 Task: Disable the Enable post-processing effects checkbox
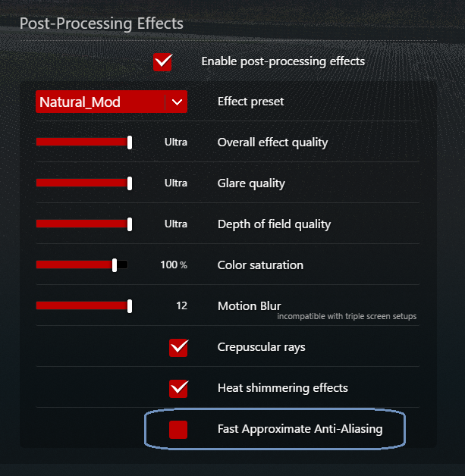pyautogui.click(x=162, y=61)
